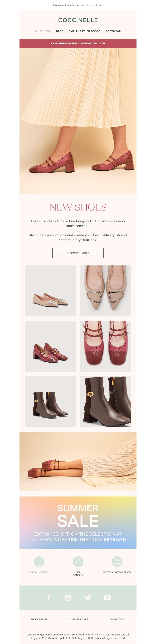Open 'click here' view-in-browser link

point(97,5)
